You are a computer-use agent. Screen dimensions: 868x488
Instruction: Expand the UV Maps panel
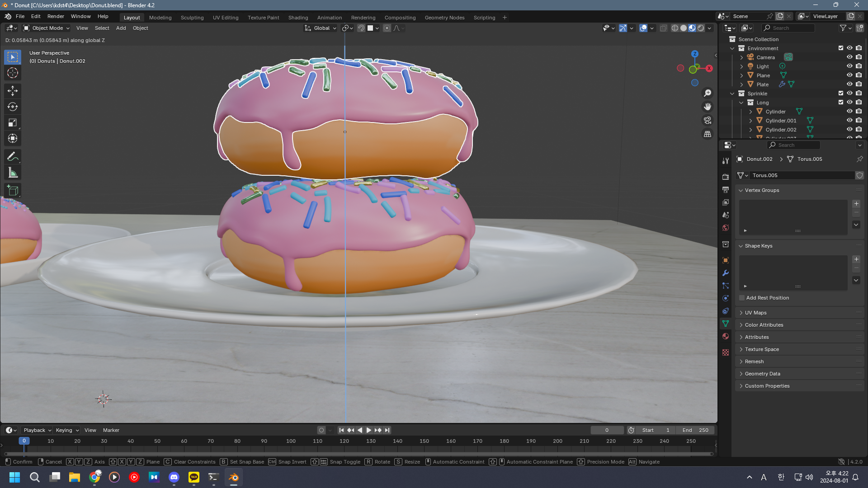(755, 313)
